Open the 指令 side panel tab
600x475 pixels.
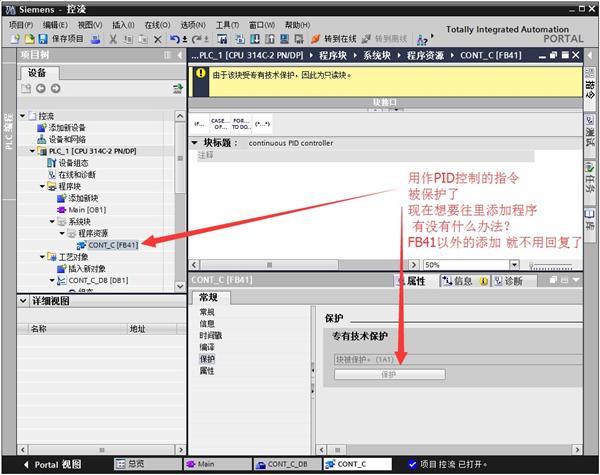[590, 83]
